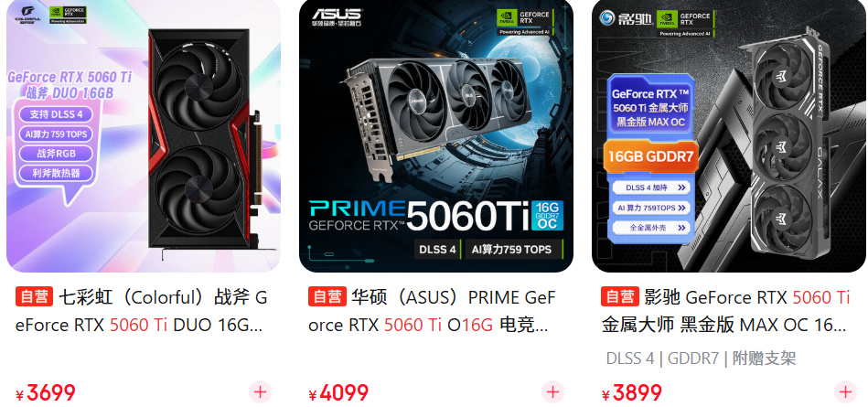The height and width of the screenshot is (407, 868).
Task: Open 华硕 ASUS PRIME product title
Action: [432, 311]
